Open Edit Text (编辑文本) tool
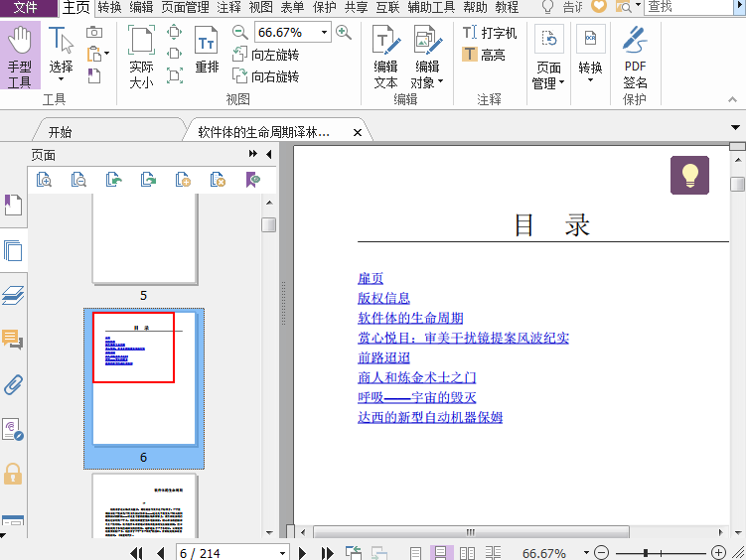Image resolution: width=746 pixels, height=560 pixels. (x=385, y=57)
